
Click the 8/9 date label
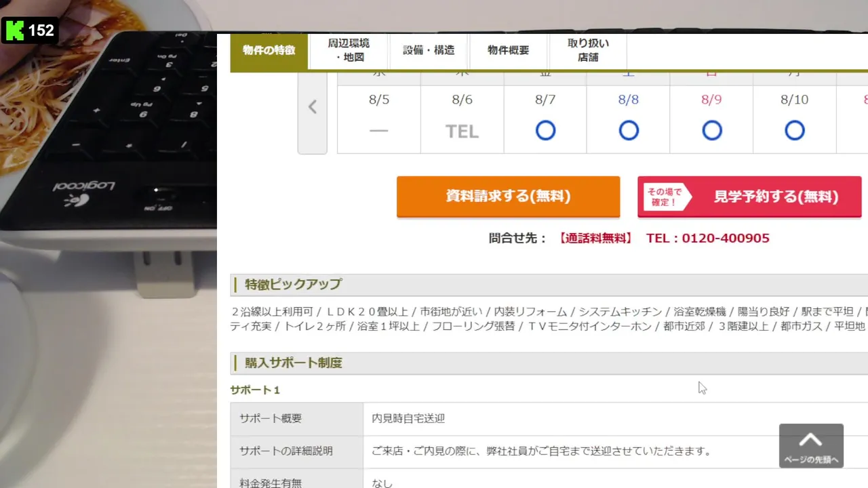711,100
